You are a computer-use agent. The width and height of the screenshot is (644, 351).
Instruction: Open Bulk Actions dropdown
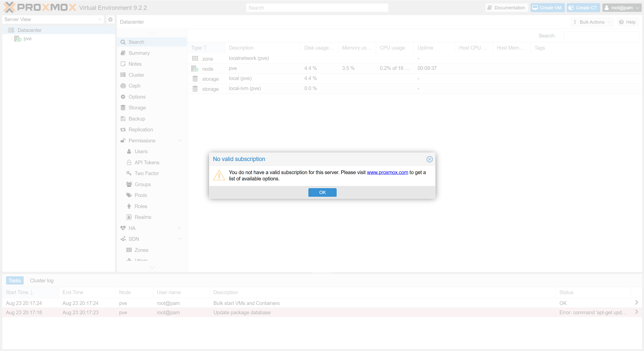[592, 22]
